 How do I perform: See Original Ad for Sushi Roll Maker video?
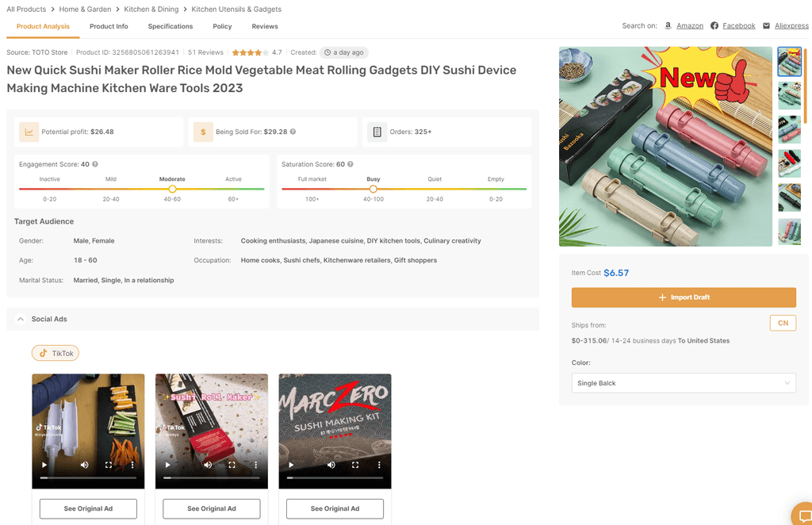[x=211, y=508]
